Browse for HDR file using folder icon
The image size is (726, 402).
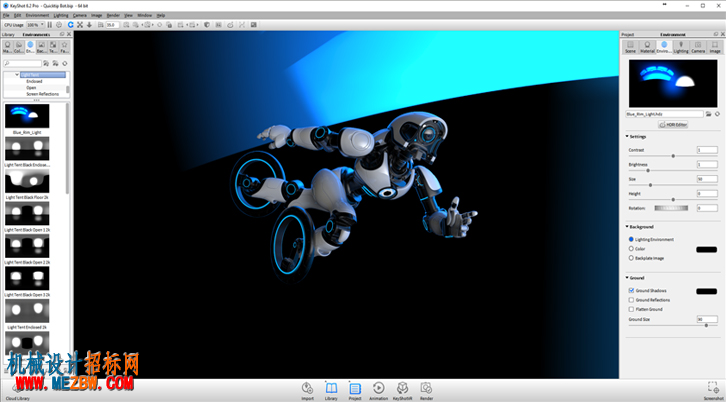pos(708,114)
